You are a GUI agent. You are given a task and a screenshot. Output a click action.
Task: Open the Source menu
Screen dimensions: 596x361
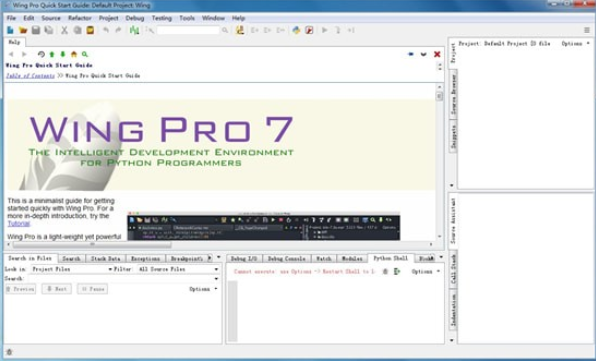[51, 18]
